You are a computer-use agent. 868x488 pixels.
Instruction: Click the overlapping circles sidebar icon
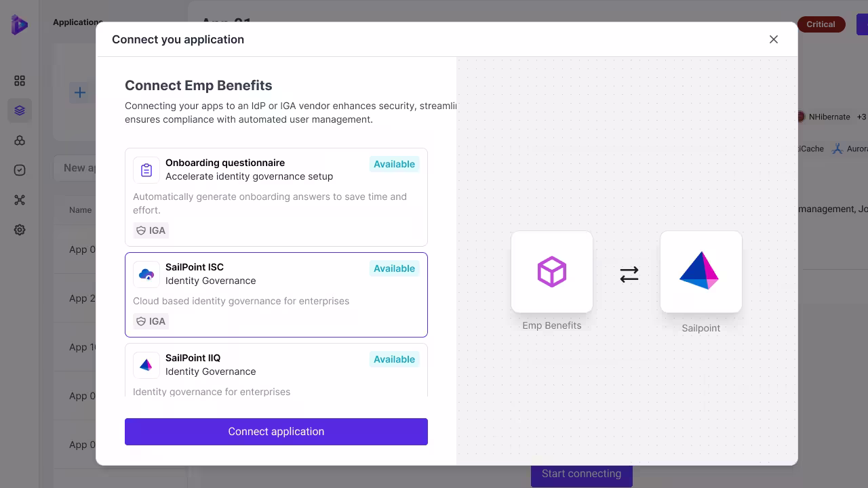20,140
